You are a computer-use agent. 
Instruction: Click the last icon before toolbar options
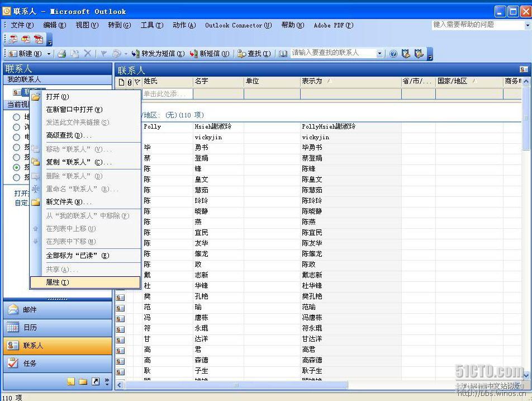point(419,54)
